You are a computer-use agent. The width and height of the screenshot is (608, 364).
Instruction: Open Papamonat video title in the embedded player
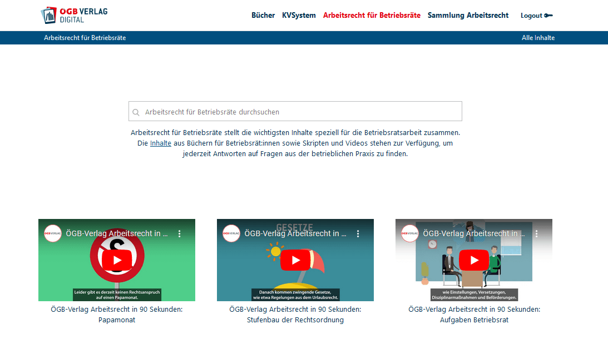pos(117,233)
